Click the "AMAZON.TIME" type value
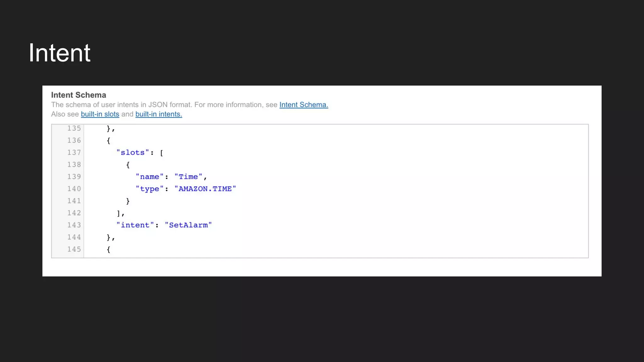Image resolution: width=644 pixels, height=362 pixels. pyautogui.click(x=205, y=189)
